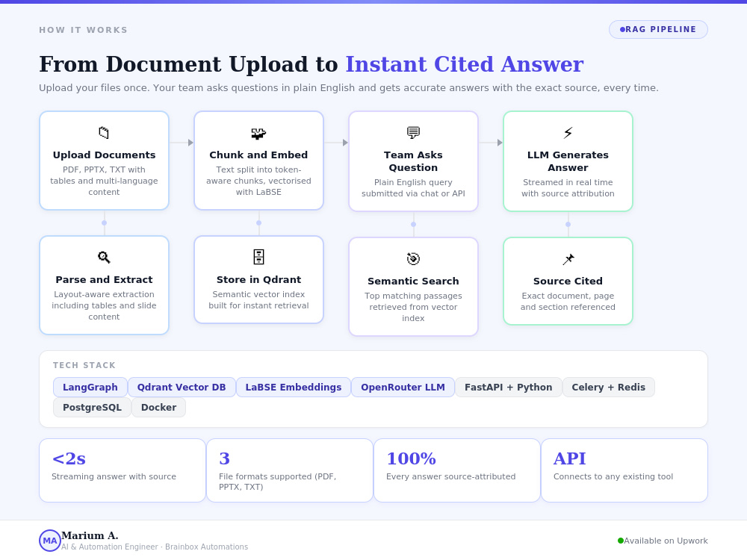The width and height of the screenshot is (747, 560).
Task: Click 'Streamed in real time' description
Action: pos(568,187)
